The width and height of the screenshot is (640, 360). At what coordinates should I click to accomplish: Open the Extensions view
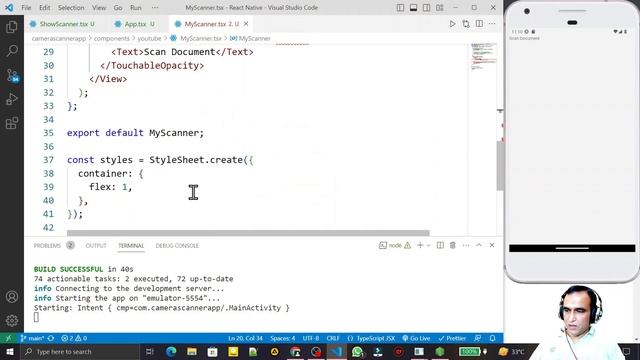click(12, 123)
